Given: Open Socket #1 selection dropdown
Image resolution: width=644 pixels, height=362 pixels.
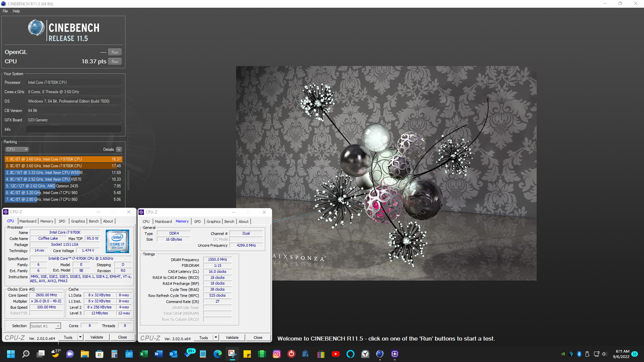Looking at the screenshot, I should [x=45, y=326].
